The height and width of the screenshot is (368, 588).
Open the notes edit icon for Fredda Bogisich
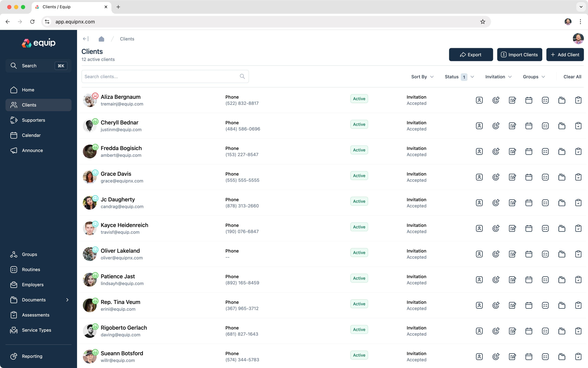coord(512,151)
